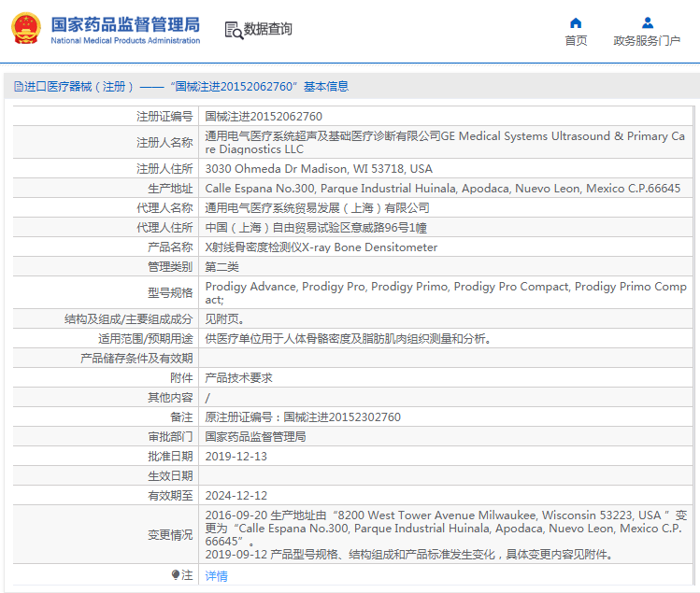This screenshot has height=593, width=700.
Task: Click the national emblem logo
Action: 26,29
